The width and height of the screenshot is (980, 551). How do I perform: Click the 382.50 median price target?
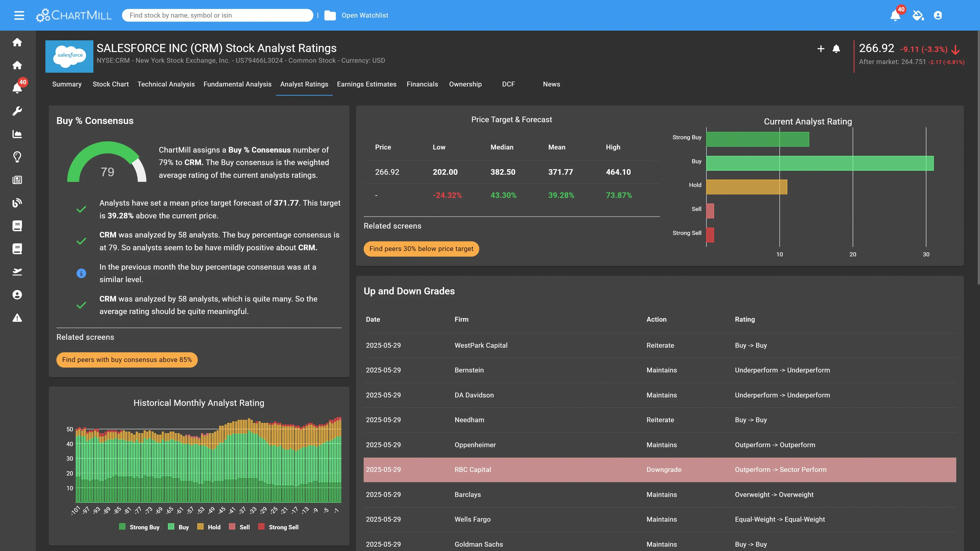pos(503,172)
